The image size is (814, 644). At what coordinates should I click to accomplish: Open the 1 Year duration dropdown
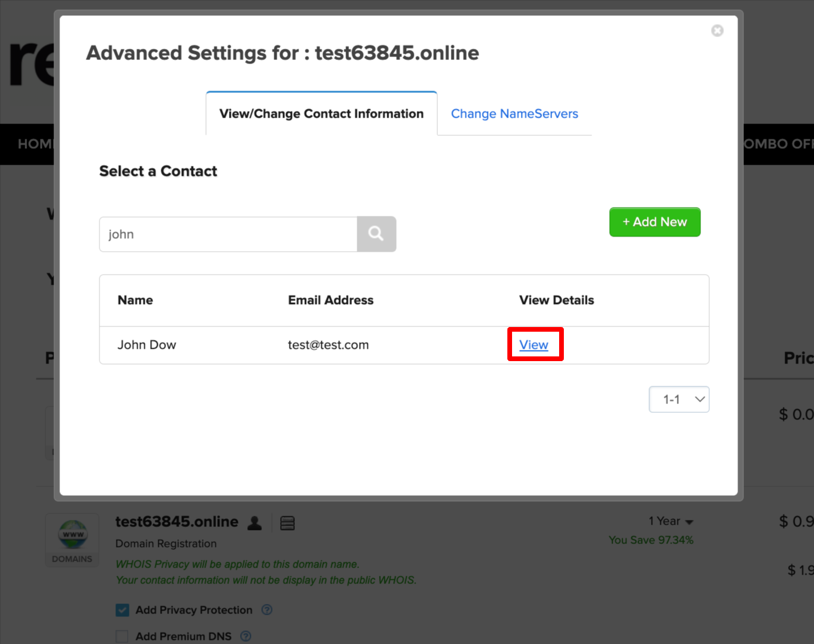(671, 522)
